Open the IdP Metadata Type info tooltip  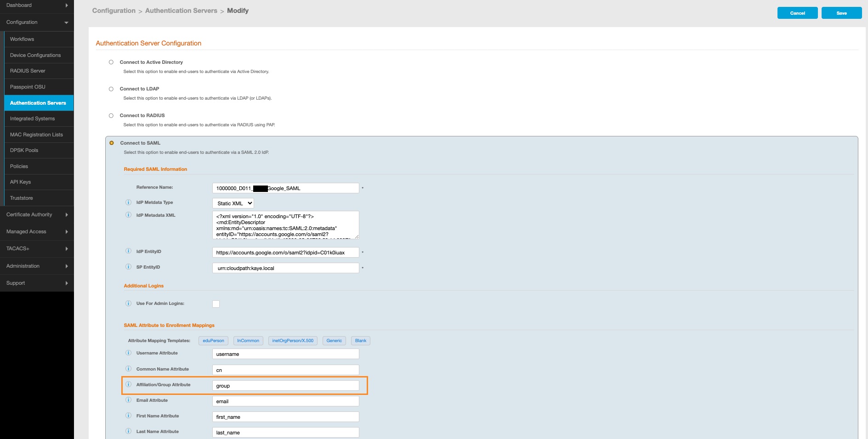(x=128, y=203)
